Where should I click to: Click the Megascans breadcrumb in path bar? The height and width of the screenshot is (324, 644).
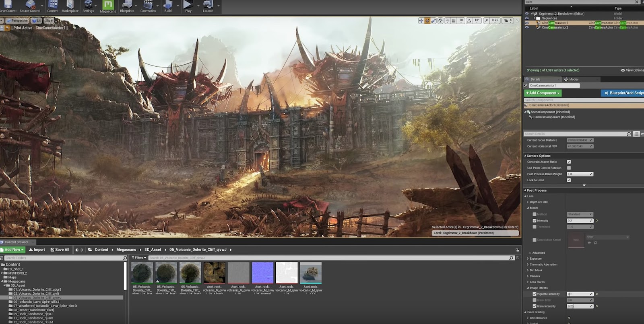126,250
